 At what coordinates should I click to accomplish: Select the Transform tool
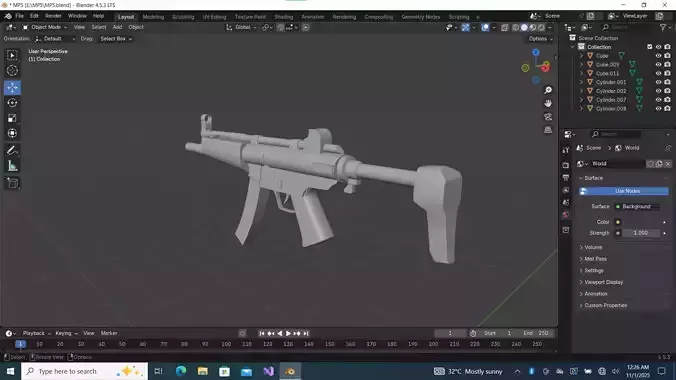pos(12,133)
